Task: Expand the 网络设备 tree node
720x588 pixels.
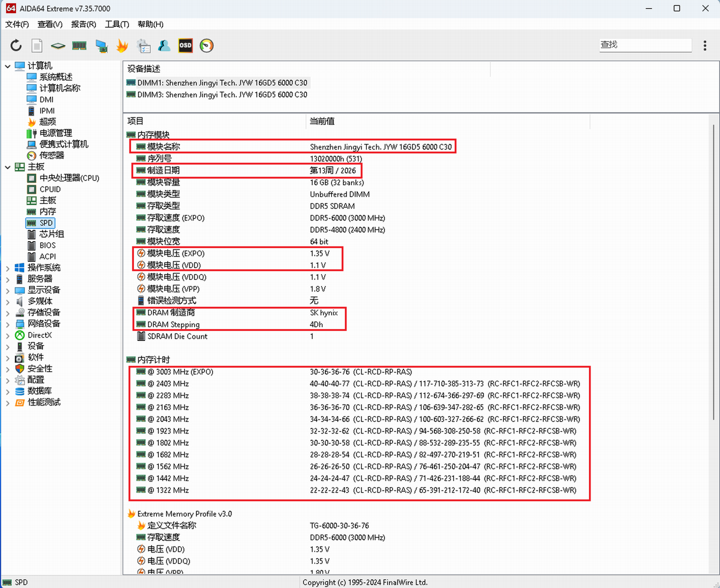Action: (7, 324)
